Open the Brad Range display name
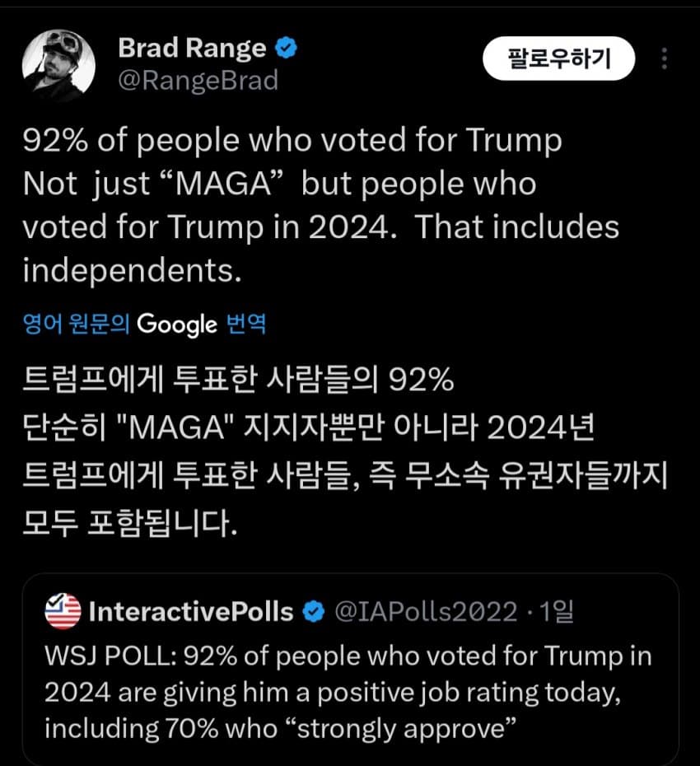The height and width of the screenshot is (766, 700). [192, 49]
